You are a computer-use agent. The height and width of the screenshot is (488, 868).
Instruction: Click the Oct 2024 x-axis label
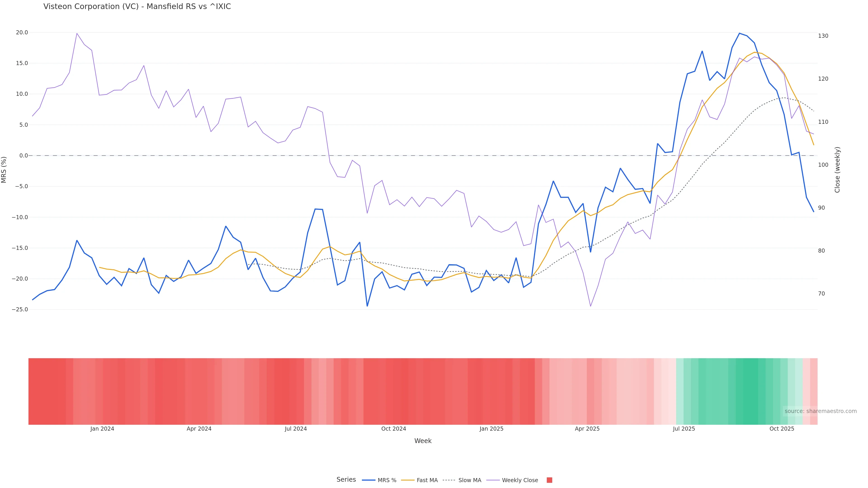[394, 429]
